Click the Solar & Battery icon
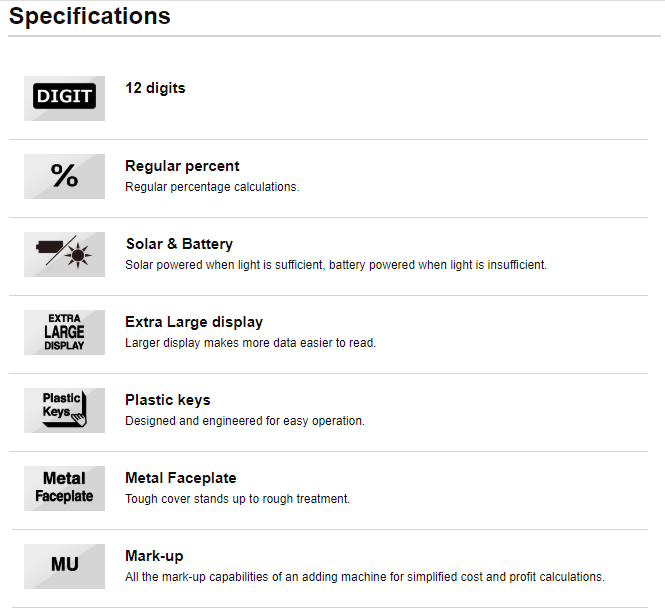The height and width of the screenshot is (616, 665). point(64,255)
